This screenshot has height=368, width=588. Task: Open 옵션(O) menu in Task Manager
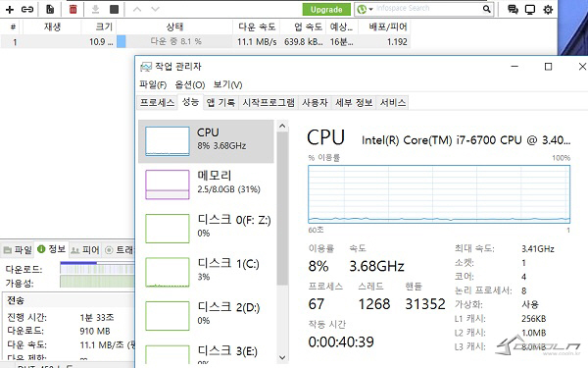click(x=190, y=84)
